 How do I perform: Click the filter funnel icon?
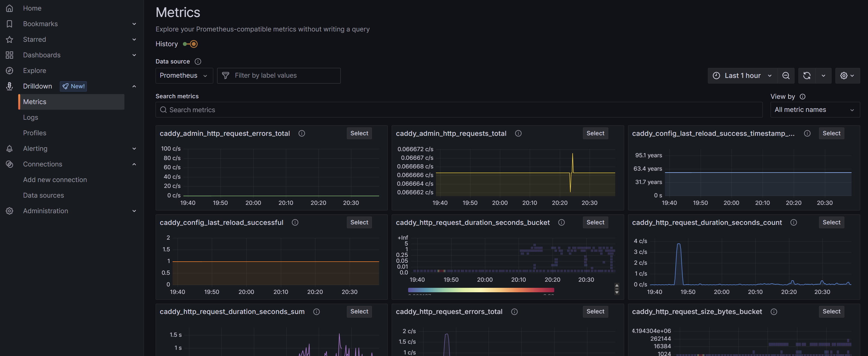pos(226,76)
